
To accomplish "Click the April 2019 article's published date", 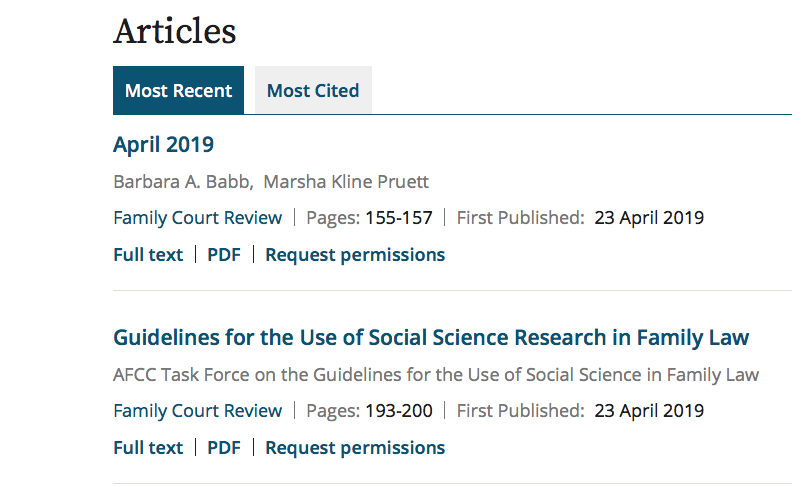I will pyautogui.click(x=649, y=218).
